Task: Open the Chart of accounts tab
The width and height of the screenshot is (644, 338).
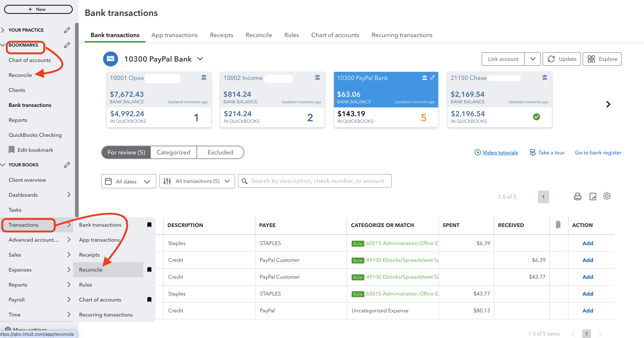Action: pyautogui.click(x=335, y=35)
